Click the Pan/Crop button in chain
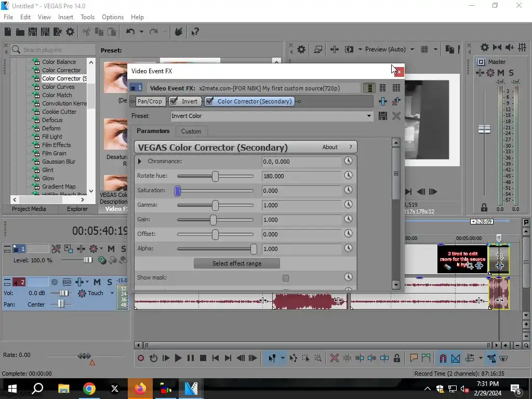 (150, 101)
